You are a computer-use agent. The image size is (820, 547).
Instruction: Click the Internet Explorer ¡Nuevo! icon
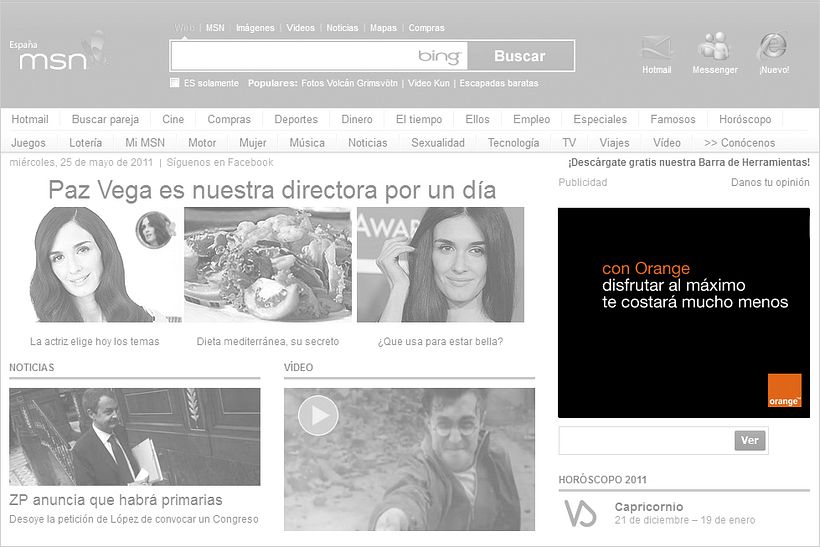pyautogui.click(x=773, y=47)
